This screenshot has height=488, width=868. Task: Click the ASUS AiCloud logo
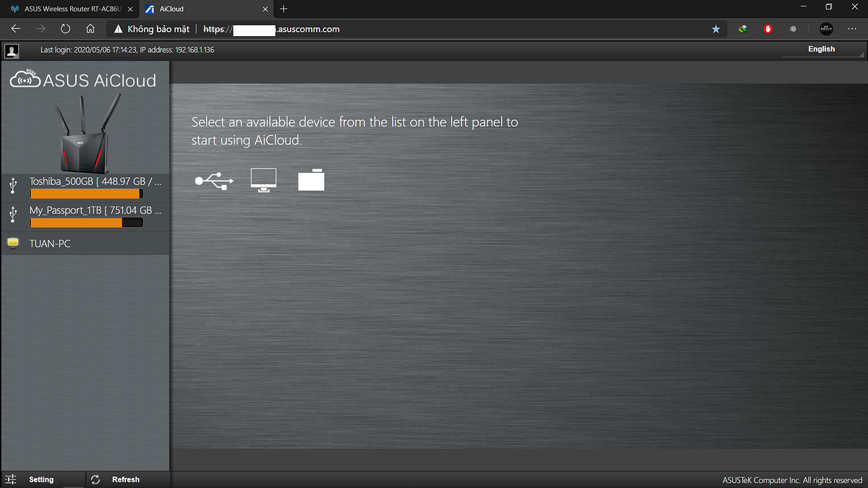coord(84,80)
